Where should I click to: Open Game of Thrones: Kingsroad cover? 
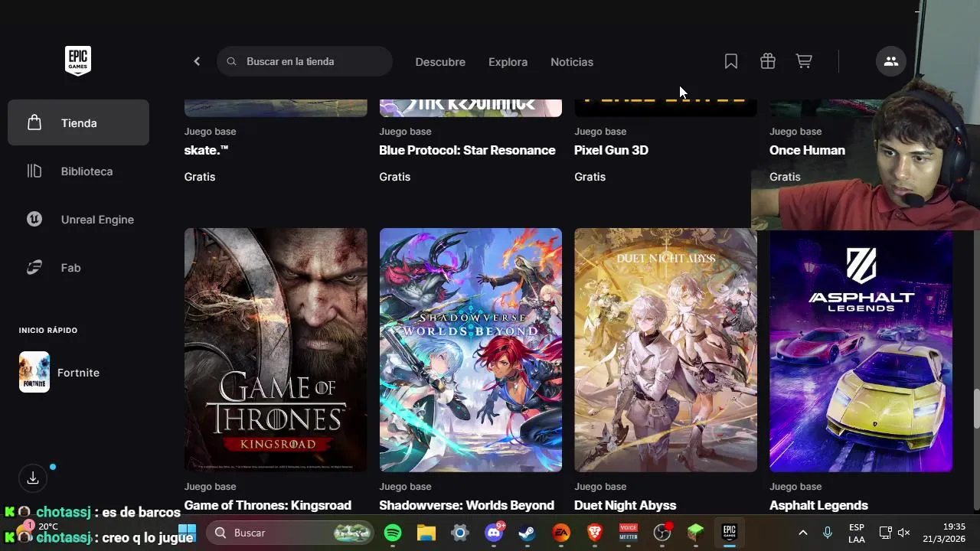coord(276,350)
